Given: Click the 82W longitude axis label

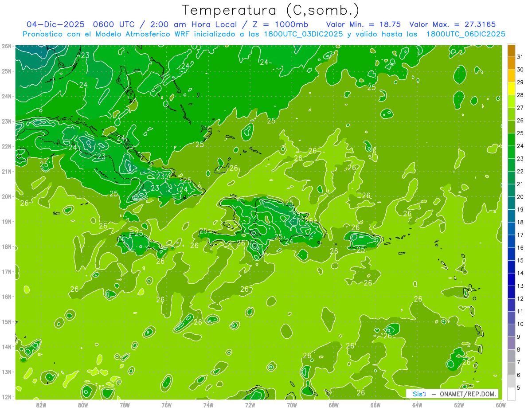Looking at the screenshot, I should pyautogui.click(x=41, y=404).
